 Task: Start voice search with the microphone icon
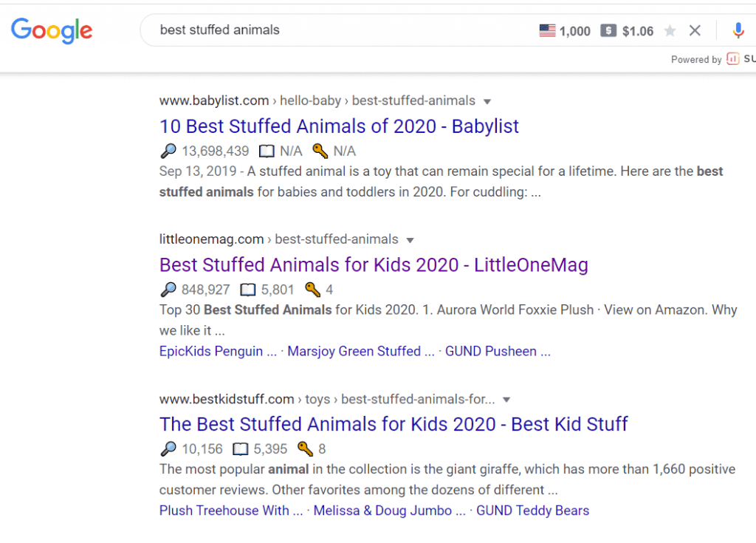(738, 30)
